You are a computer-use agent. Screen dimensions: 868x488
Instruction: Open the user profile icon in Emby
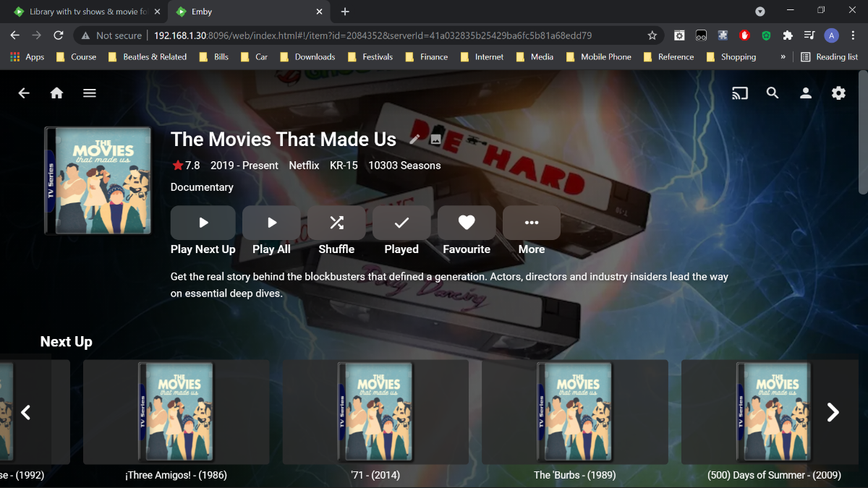(x=805, y=93)
